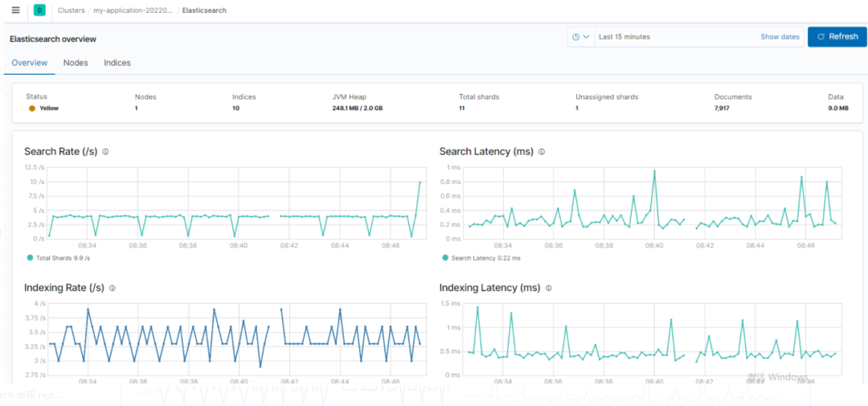The image size is (868, 406).
Task: Click the Refresh button
Action: pos(837,37)
